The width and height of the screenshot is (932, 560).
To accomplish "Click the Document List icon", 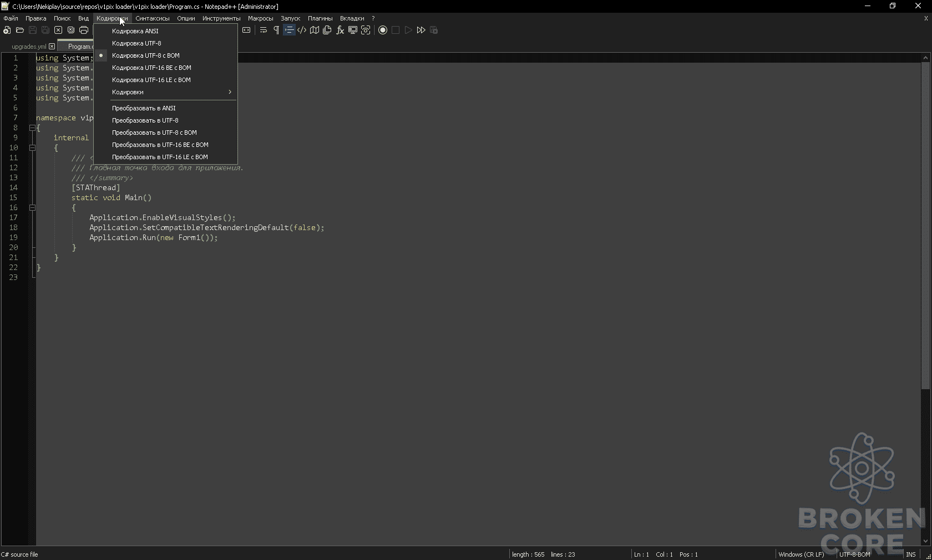I will 327,30.
